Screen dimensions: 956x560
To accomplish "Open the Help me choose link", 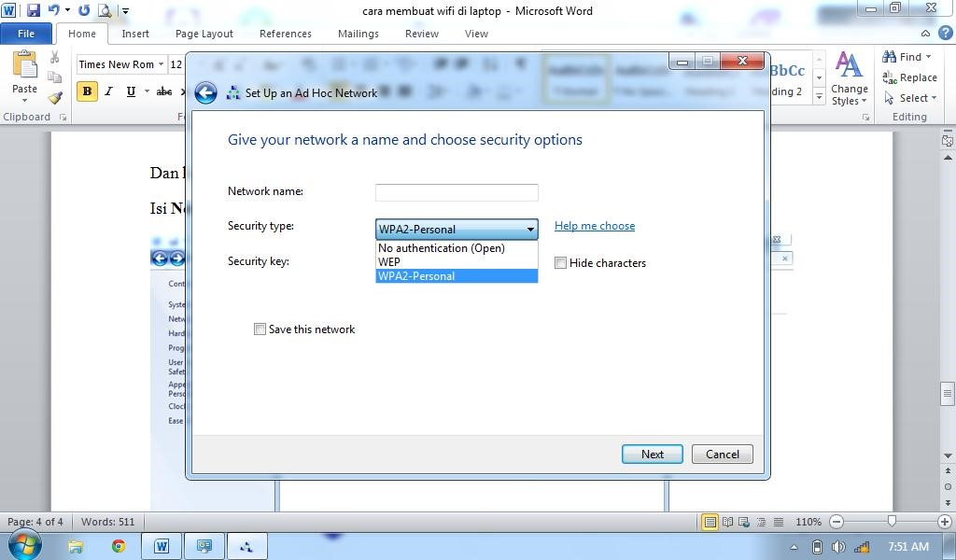I will click(x=595, y=226).
